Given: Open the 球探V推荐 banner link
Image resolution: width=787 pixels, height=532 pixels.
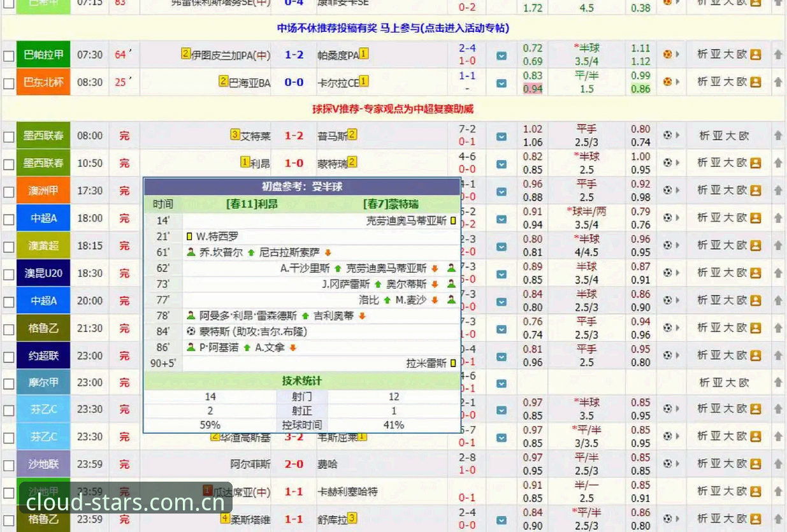Looking at the screenshot, I should pyautogui.click(x=393, y=109).
